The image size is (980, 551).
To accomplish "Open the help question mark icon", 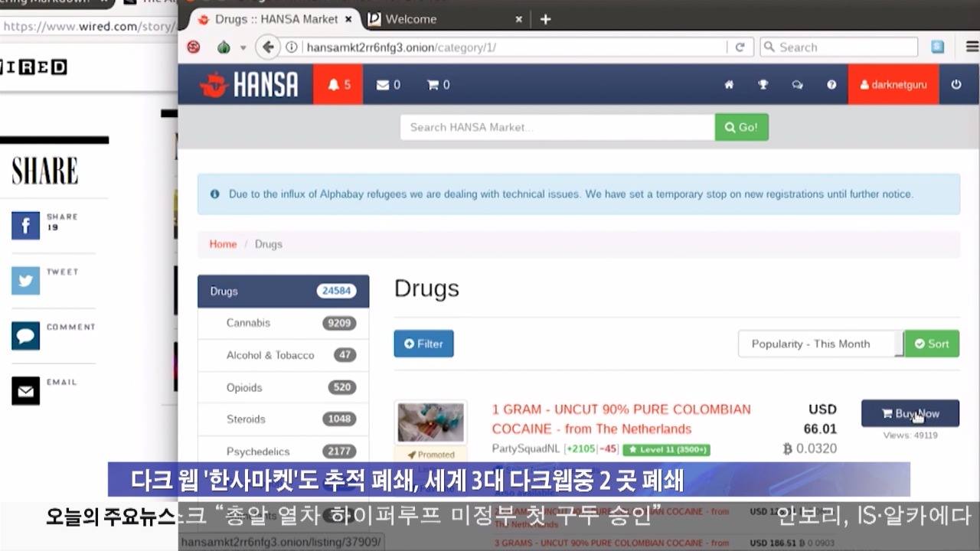I will tap(831, 84).
